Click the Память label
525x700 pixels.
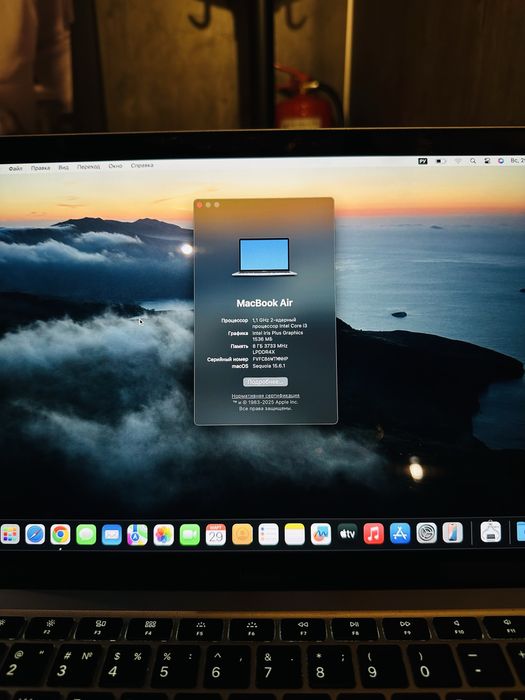[239, 346]
